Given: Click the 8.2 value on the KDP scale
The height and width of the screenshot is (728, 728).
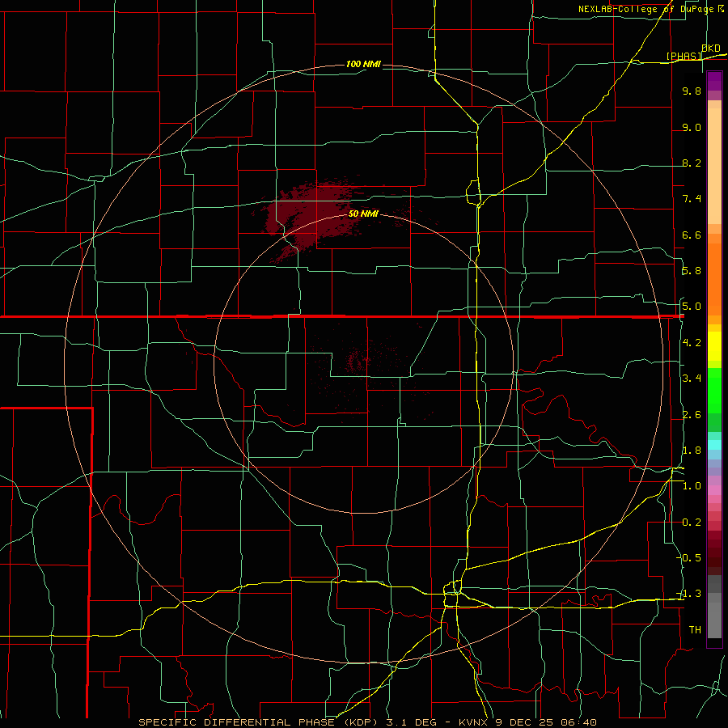Looking at the screenshot, I should point(692,163).
